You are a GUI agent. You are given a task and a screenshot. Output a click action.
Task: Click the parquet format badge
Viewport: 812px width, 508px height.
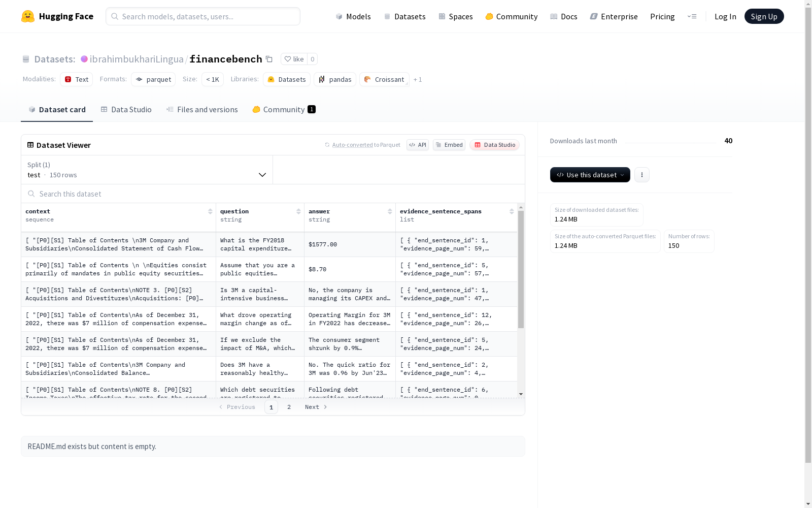pyautogui.click(x=153, y=79)
